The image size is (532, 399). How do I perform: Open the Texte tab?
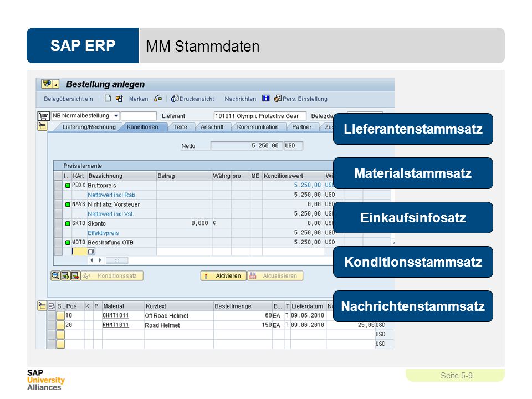180,127
